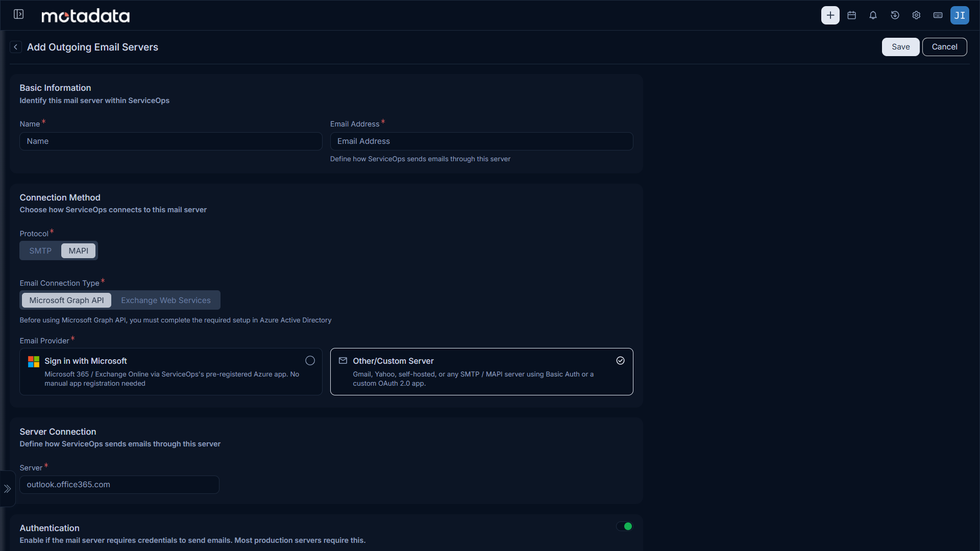
Task: Choose Exchange Web Services connection type
Action: (166, 300)
